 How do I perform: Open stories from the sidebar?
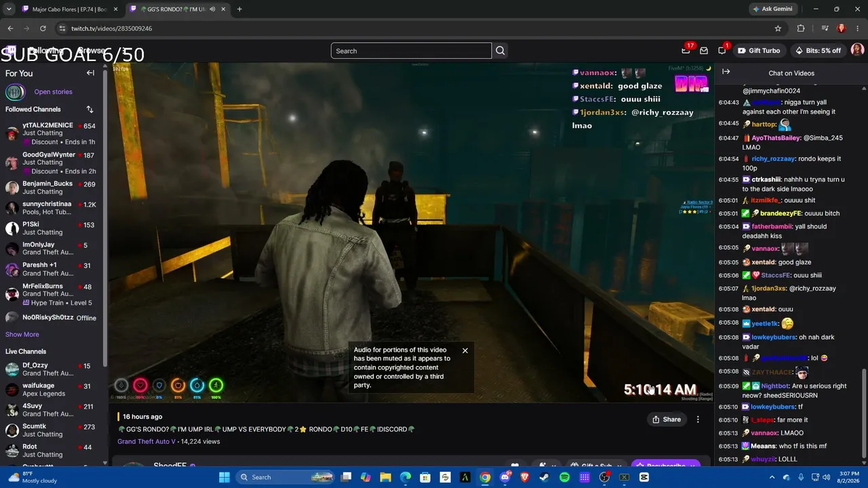[x=53, y=92]
